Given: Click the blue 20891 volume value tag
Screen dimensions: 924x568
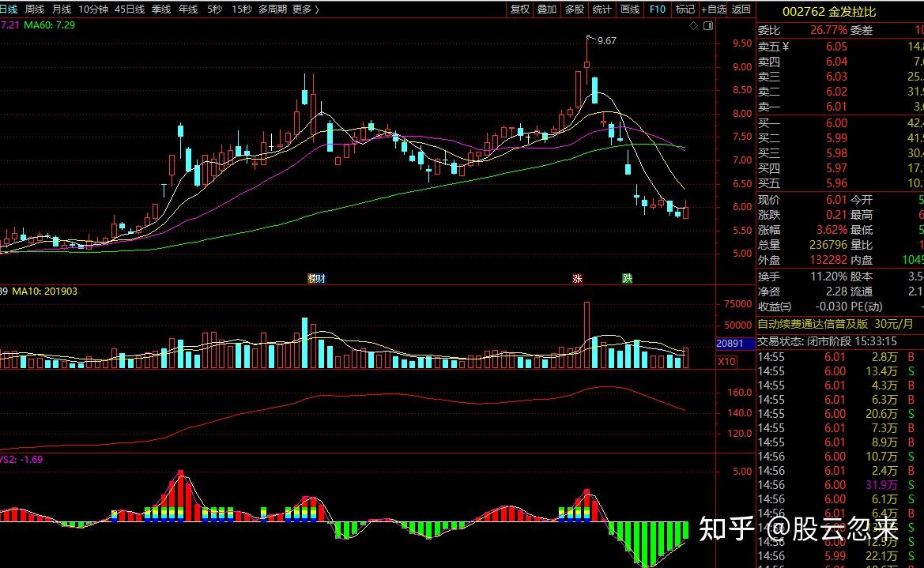Looking at the screenshot, I should pyautogui.click(x=729, y=344).
